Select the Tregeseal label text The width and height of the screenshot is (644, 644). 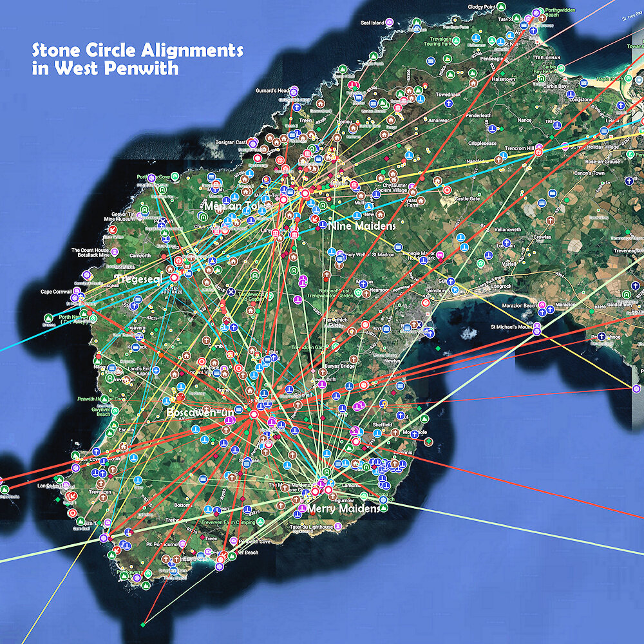pos(140,279)
